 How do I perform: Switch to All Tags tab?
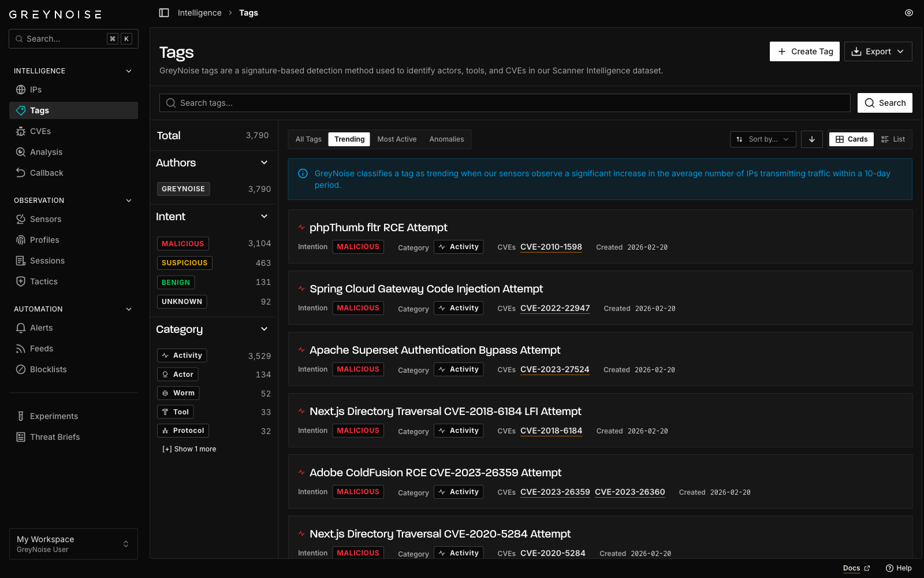pyautogui.click(x=308, y=139)
